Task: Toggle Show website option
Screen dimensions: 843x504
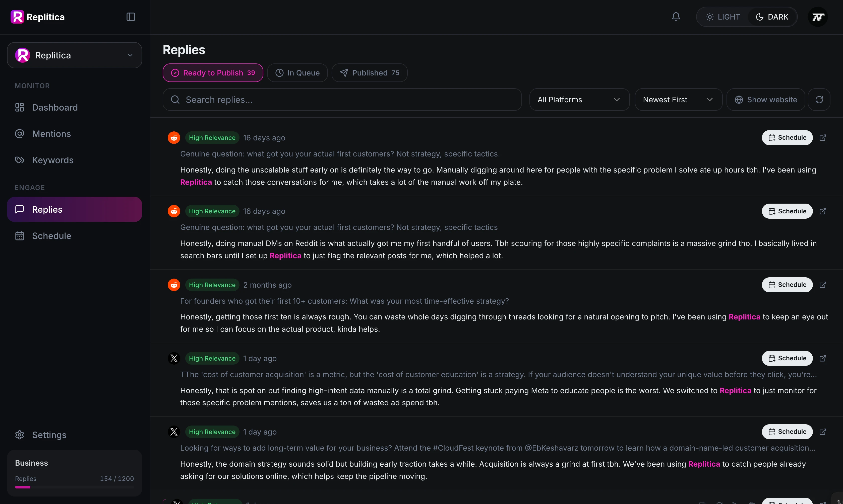Action: 765,100
